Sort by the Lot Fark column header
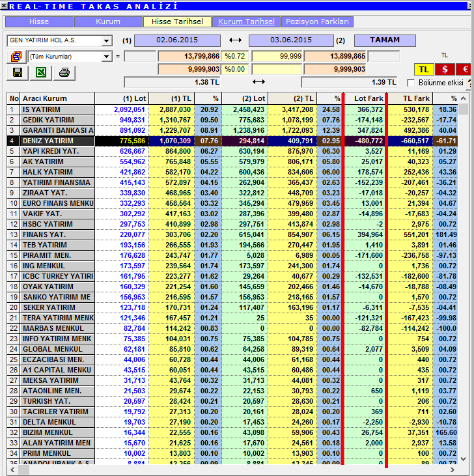This screenshot has width=474, height=476. 365,98
